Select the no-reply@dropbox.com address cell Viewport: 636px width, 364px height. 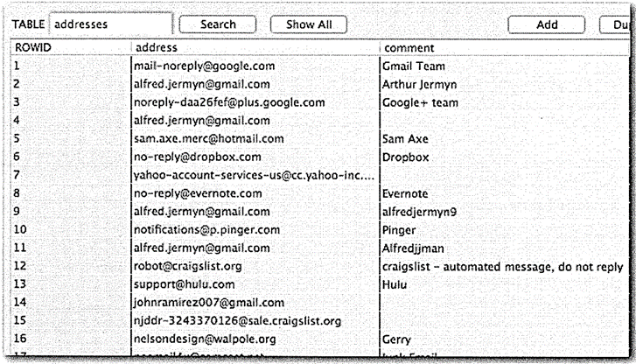click(x=255, y=157)
